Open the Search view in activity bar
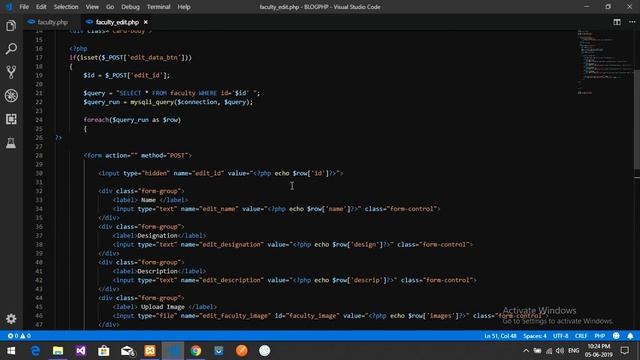 (x=11, y=49)
